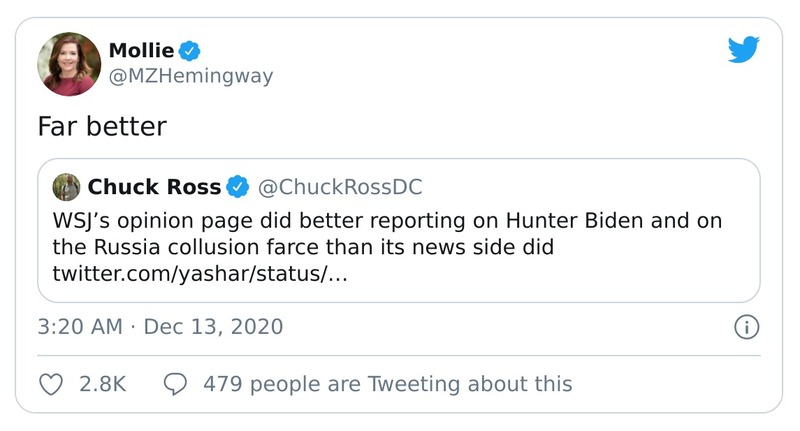Click the 3:20 AM time text
The image size is (800, 431).
pos(78,327)
